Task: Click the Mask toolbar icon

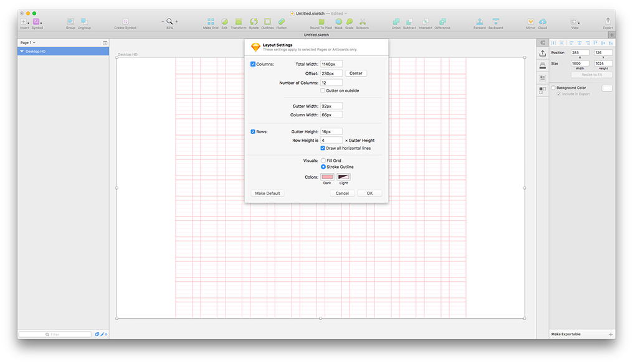Action: (x=338, y=21)
